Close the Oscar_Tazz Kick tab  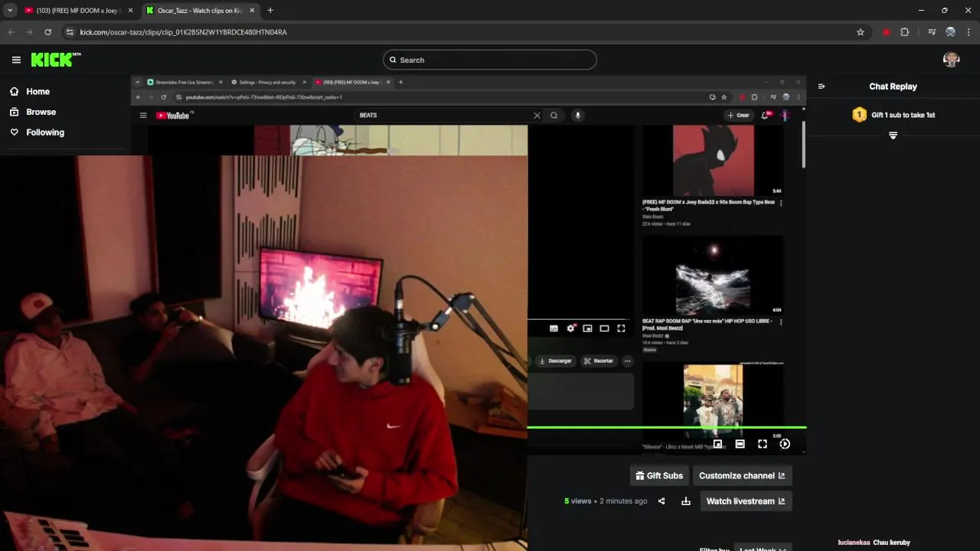pos(251,11)
